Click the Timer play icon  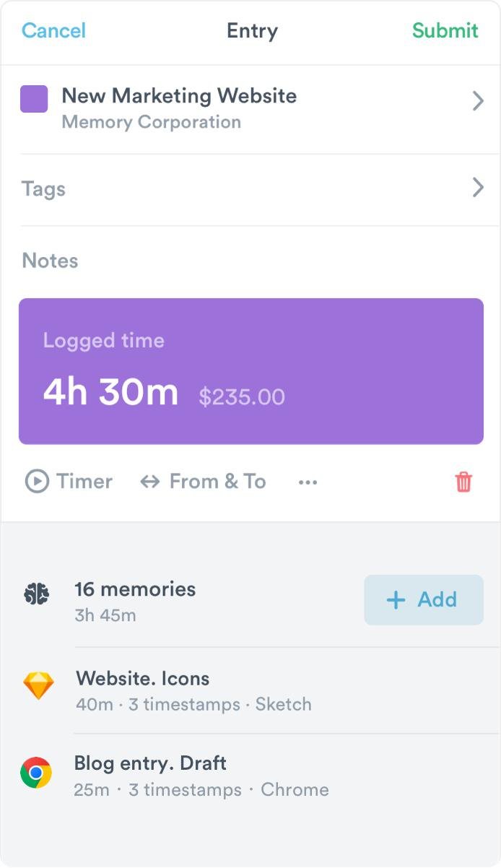click(x=37, y=482)
